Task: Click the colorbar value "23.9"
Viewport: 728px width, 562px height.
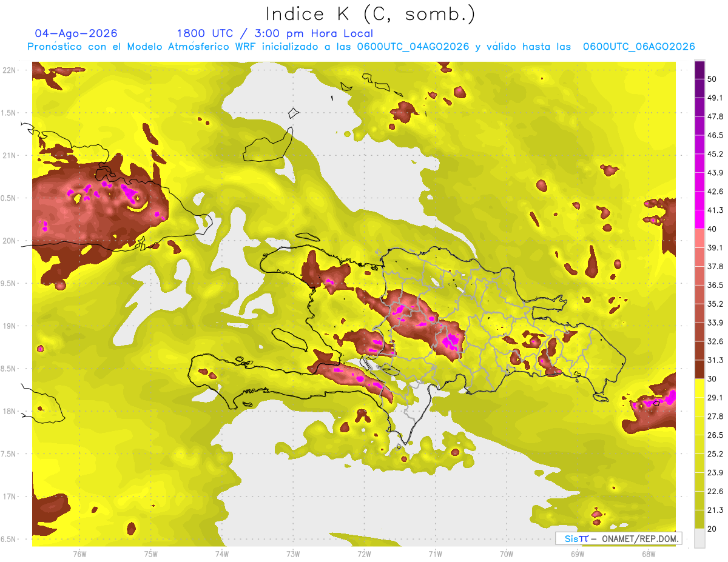Action: tap(715, 472)
